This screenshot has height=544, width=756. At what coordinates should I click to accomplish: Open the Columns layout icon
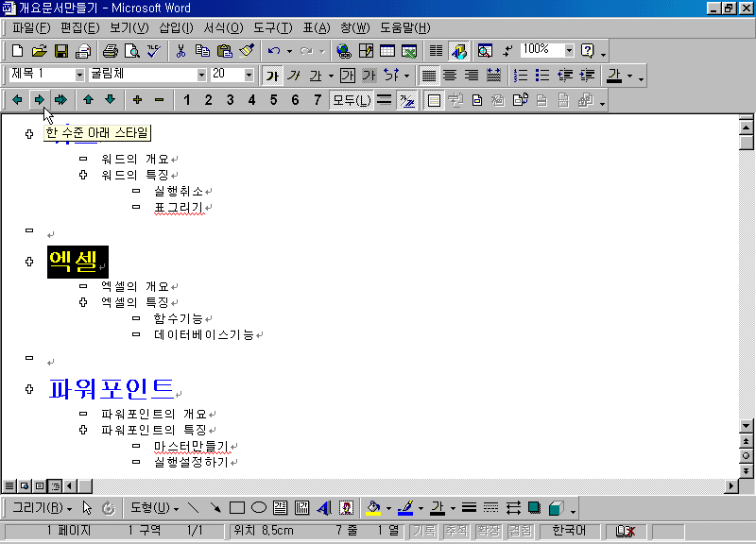coord(436,51)
